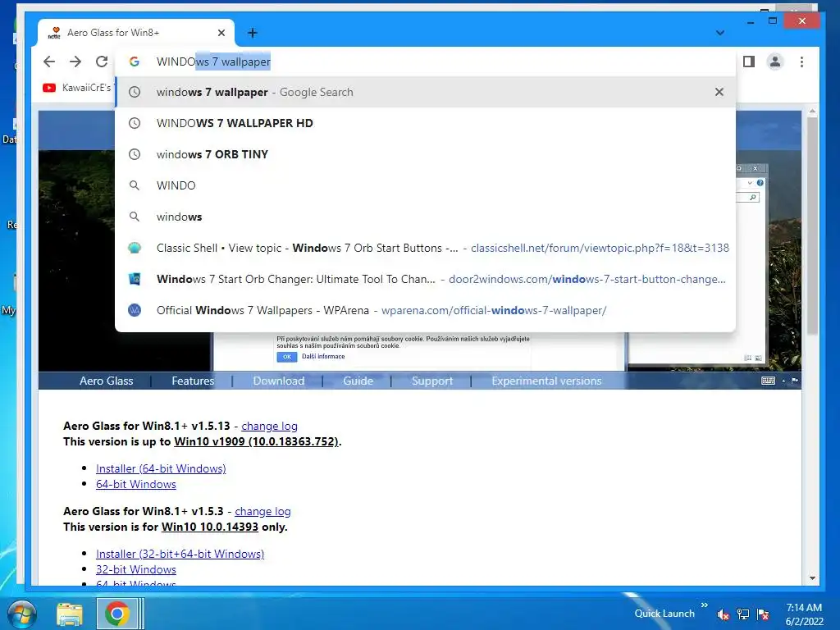The height and width of the screenshot is (630, 840).
Task: Open the Chrome three-dot menu
Action: (x=801, y=62)
